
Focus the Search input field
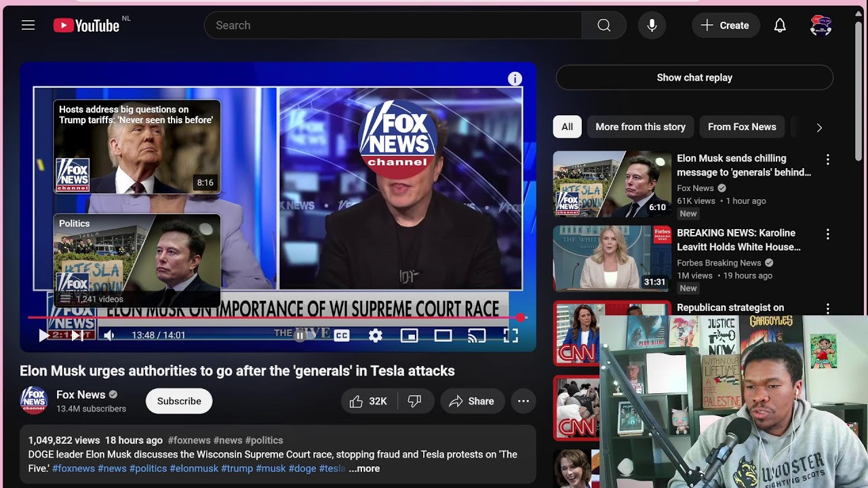tap(393, 26)
